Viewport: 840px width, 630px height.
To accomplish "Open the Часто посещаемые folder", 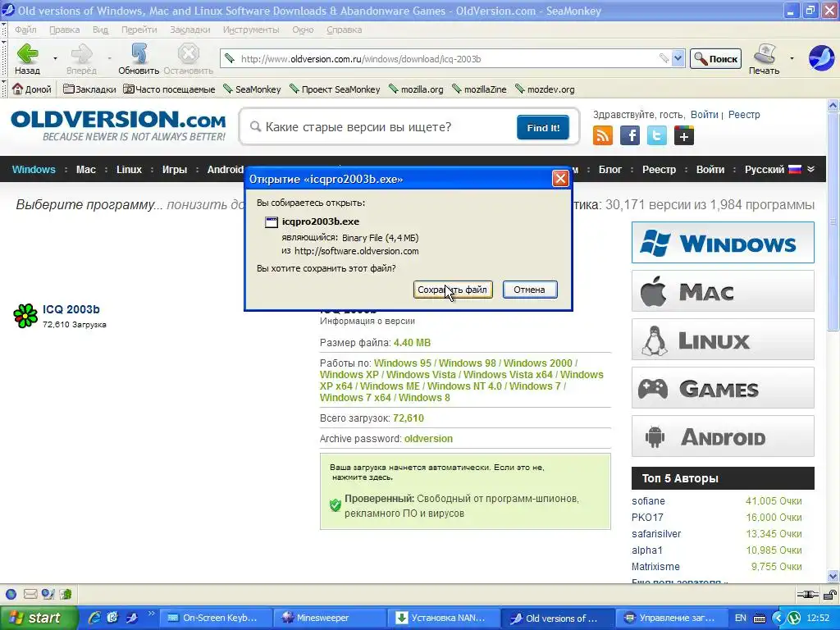I will pyautogui.click(x=169, y=89).
